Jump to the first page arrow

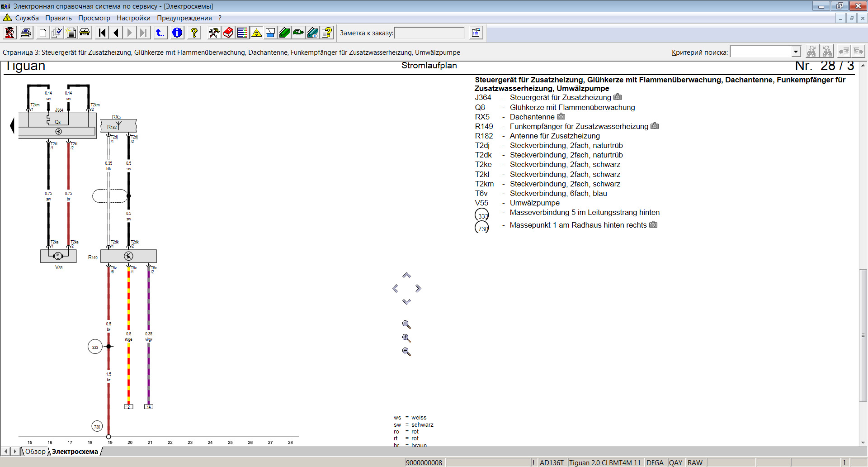(102, 33)
